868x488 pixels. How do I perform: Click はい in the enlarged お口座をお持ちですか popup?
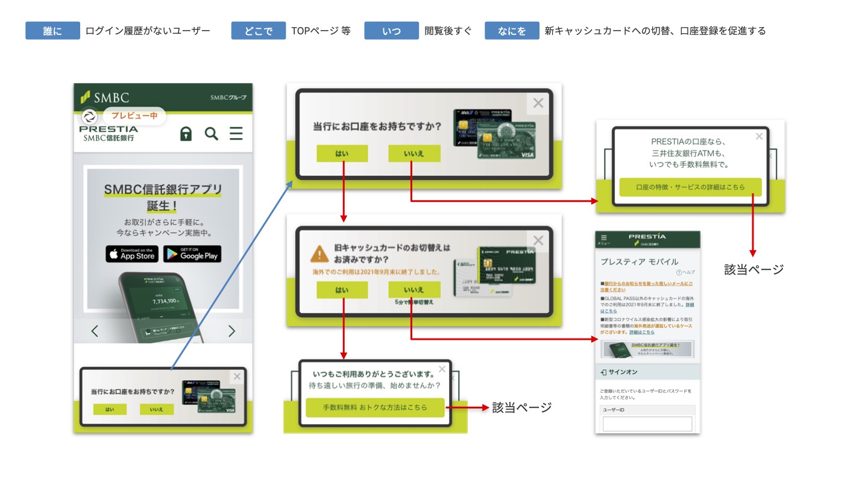[x=342, y=154]
